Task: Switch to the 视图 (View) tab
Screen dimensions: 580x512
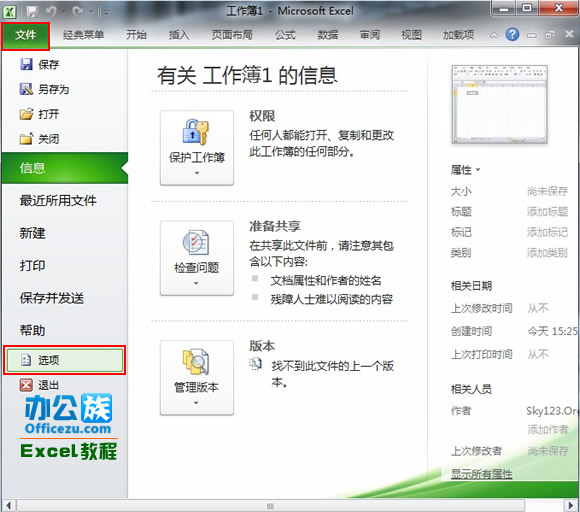Action: click(x=411, y=35)
